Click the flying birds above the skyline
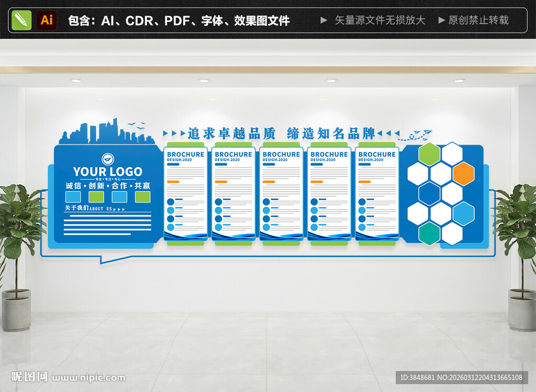Screen dimensions: 536x392 coord(137,125)
